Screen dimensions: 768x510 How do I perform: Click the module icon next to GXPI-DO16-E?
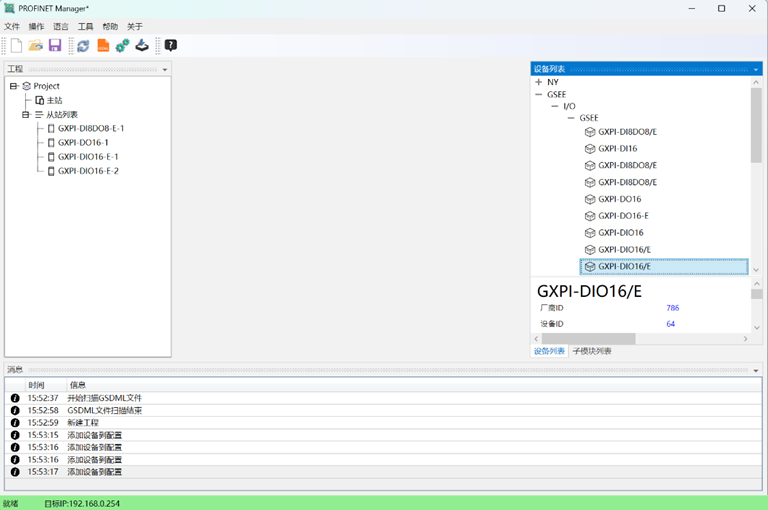(590, 216)
